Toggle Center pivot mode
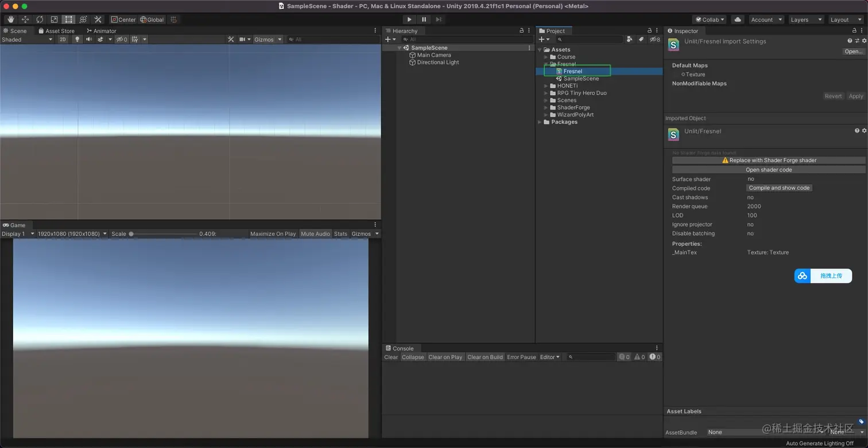This screenshot has height=448, width=868. pyautogui.click(x=123, y=20)
